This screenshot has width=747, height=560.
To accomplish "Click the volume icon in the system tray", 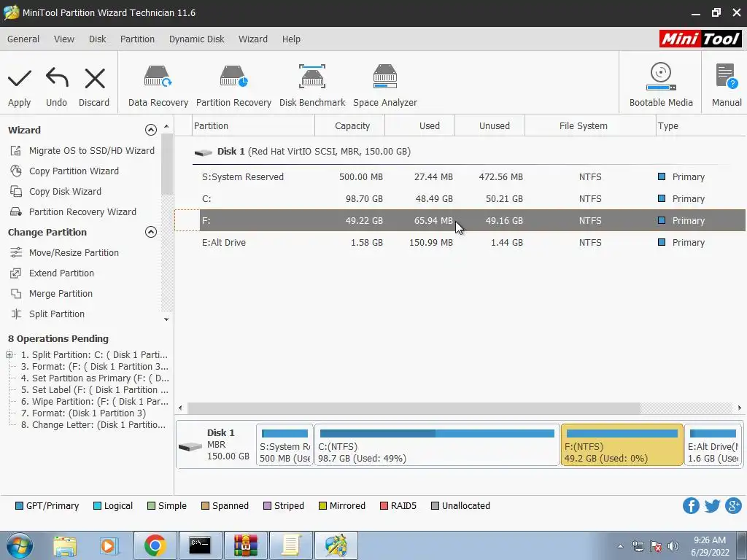I will pyautogui.click(x=673, y=546).
